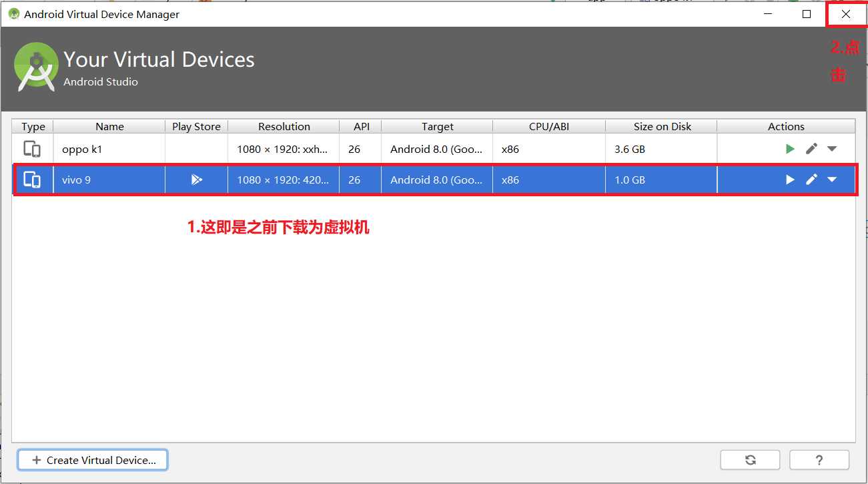
Task: Click the vivo 9 resolution cell
Action: click(x=284, y=180)
